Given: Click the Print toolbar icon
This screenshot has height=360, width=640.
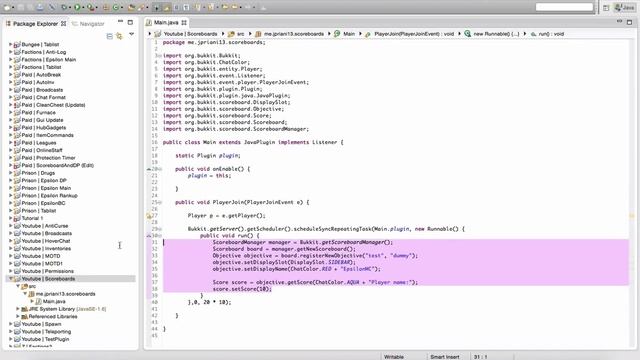Looking at the screenshot, I should 40,7.
